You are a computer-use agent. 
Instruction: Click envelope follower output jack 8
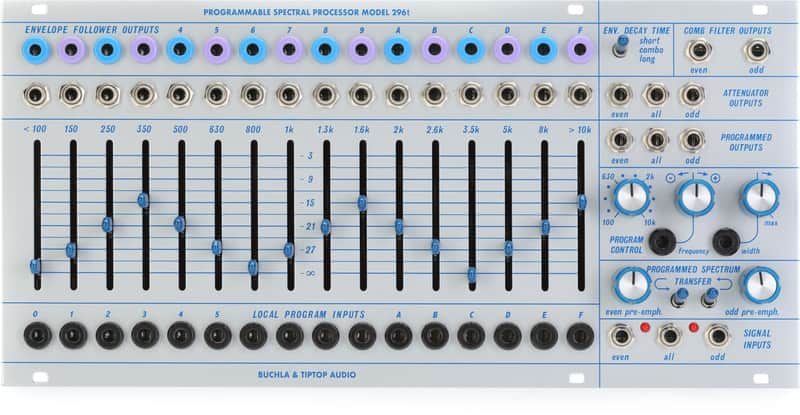click(325, 50)
